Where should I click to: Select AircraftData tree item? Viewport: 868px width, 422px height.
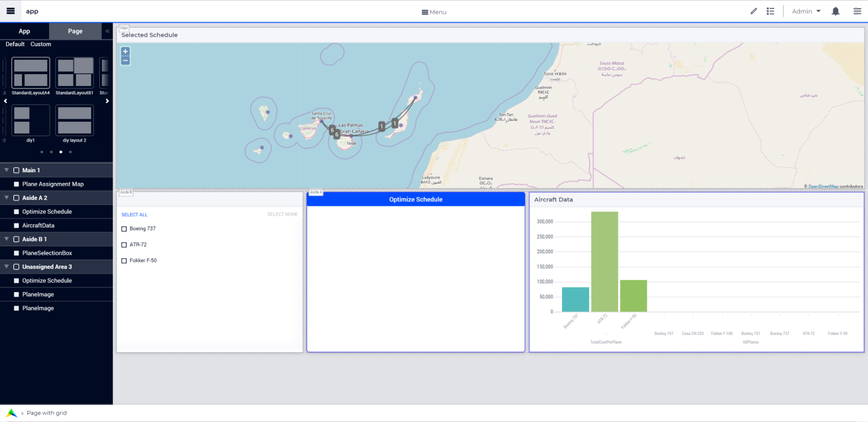click(56, 226)
